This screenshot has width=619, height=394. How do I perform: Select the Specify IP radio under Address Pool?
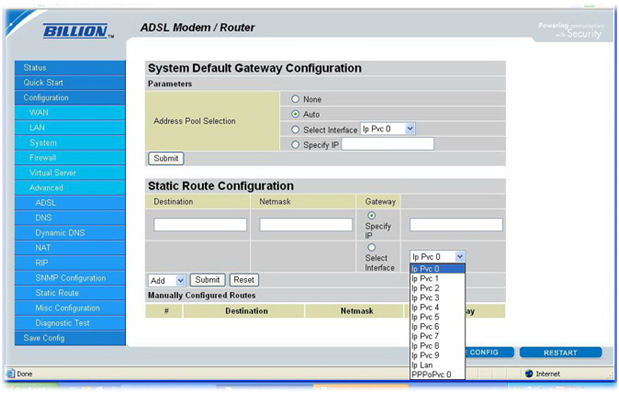point(295,145)
